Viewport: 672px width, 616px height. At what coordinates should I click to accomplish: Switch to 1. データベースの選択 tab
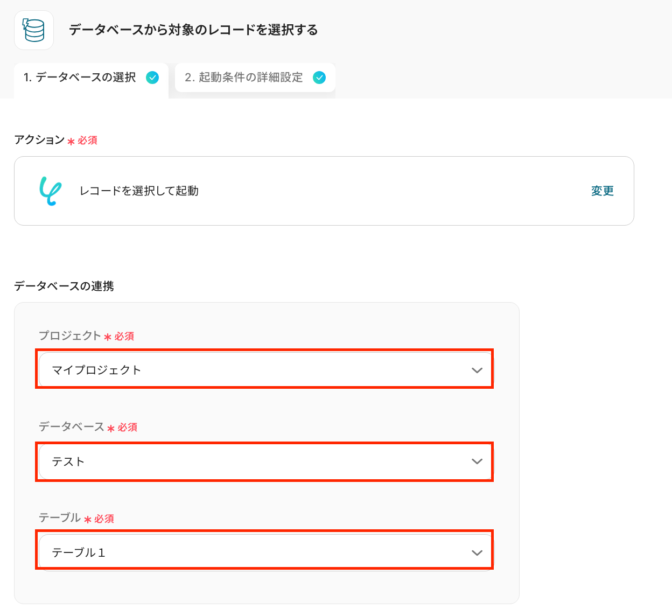80,78
